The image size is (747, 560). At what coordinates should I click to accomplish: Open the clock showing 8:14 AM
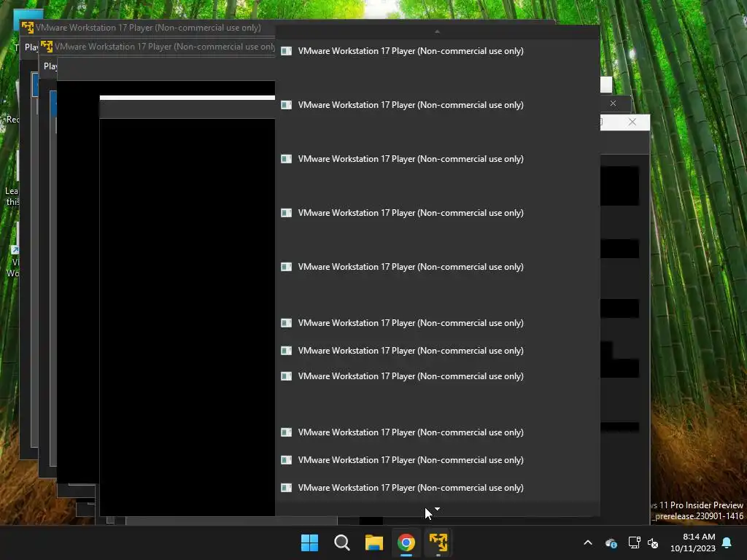tap(692, 542)
